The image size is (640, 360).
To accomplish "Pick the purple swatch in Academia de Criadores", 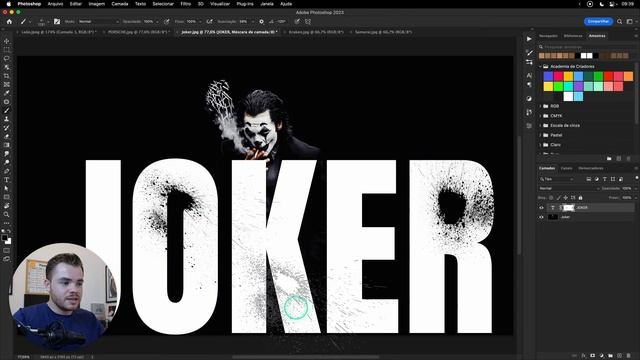I will [x=578, y=86].
